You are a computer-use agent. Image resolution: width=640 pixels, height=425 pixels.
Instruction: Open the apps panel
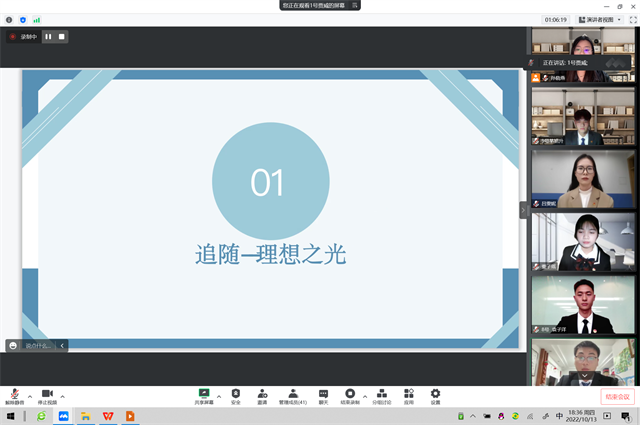pyautogui.click(x=408, y=394)
